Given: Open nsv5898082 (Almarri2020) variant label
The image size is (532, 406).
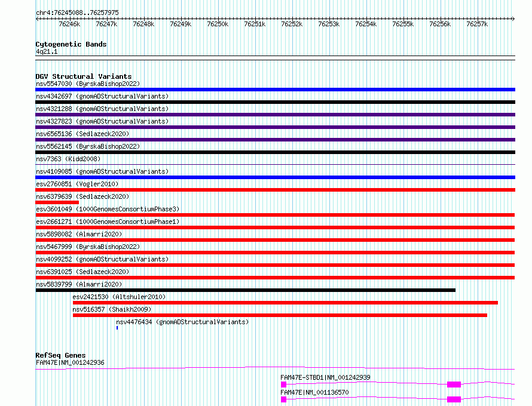Looking at the screenshot, I should tap(79, 234).
